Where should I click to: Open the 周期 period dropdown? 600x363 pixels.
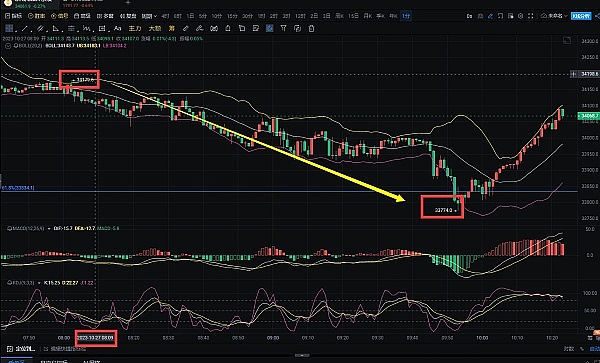[149, 16]
